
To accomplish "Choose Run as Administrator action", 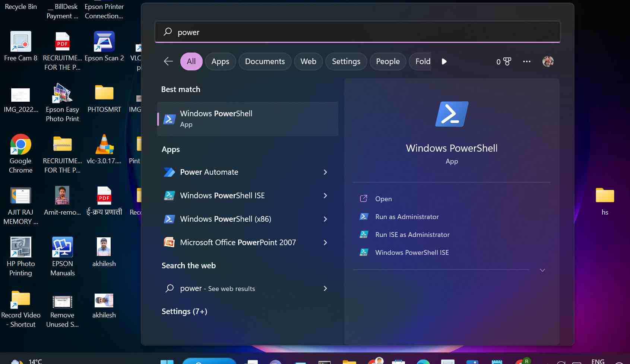I will 407,217.
